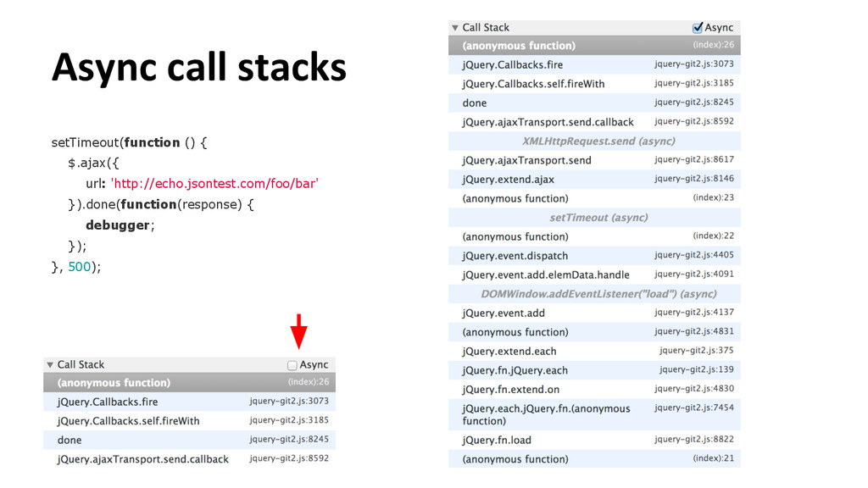868x488 pixels.
Task: Select the jQuery.event.dispatch frame
Action: [594, 256]
